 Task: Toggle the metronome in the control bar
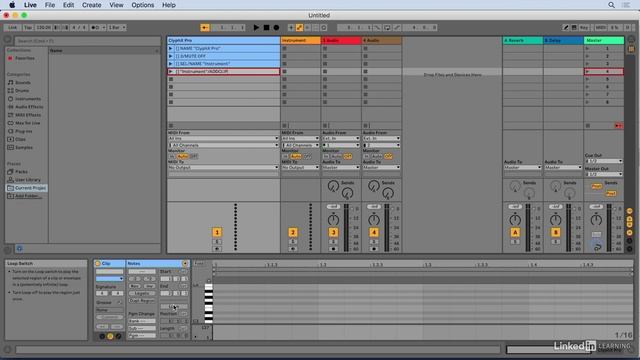[97, 27]
